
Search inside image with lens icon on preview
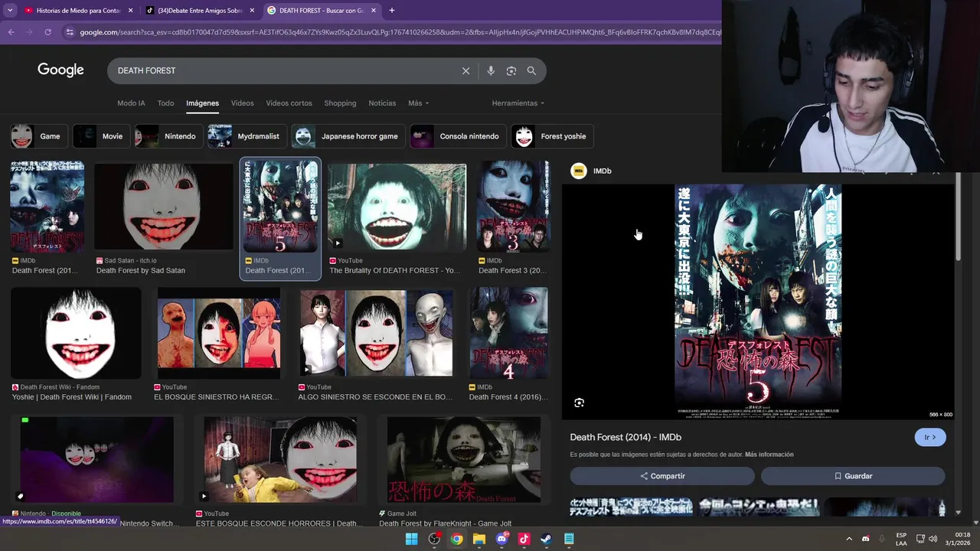579,403
